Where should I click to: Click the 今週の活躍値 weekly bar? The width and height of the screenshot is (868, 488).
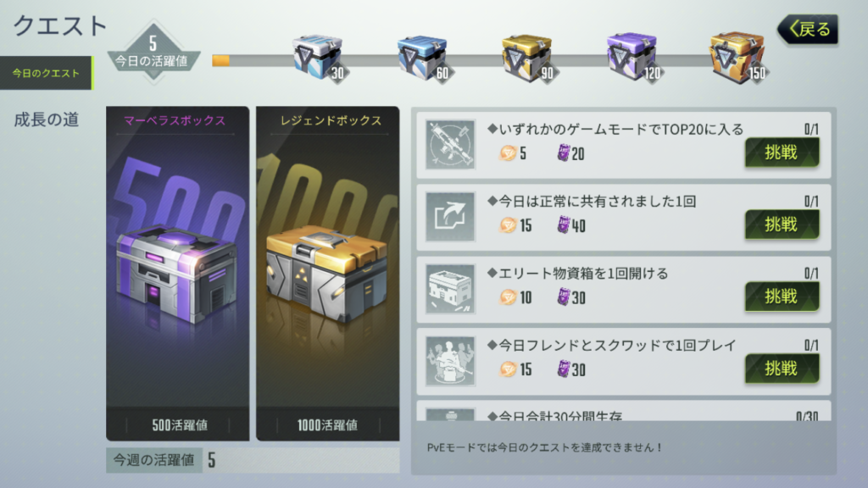coord(253,460)
